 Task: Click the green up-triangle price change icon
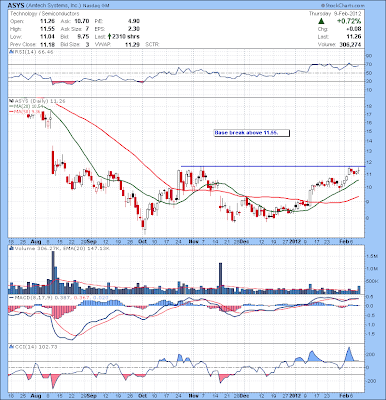click(x=321, y=21)
